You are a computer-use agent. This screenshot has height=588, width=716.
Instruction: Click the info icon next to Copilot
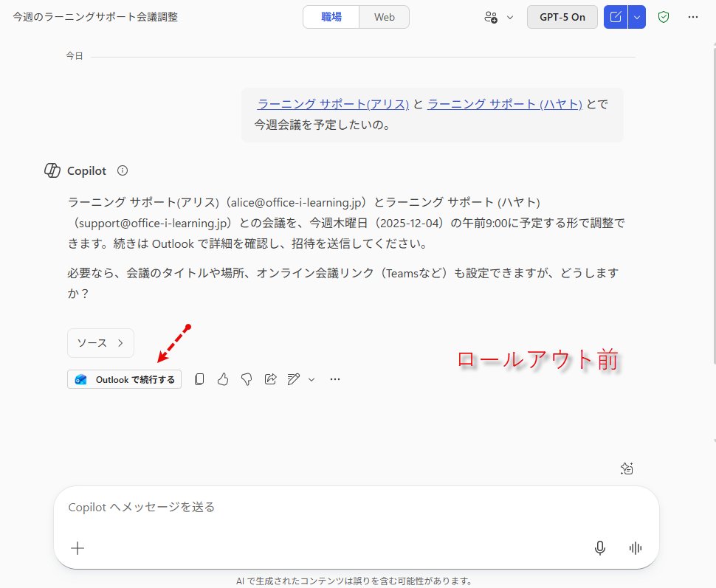pyautogui.click(x=122, y=170)
